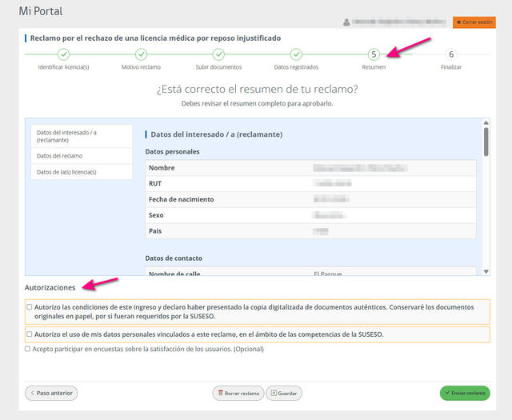
Task: Click the Identificar licencia(s) step checkmark icon
Action: tap(63, 54)
